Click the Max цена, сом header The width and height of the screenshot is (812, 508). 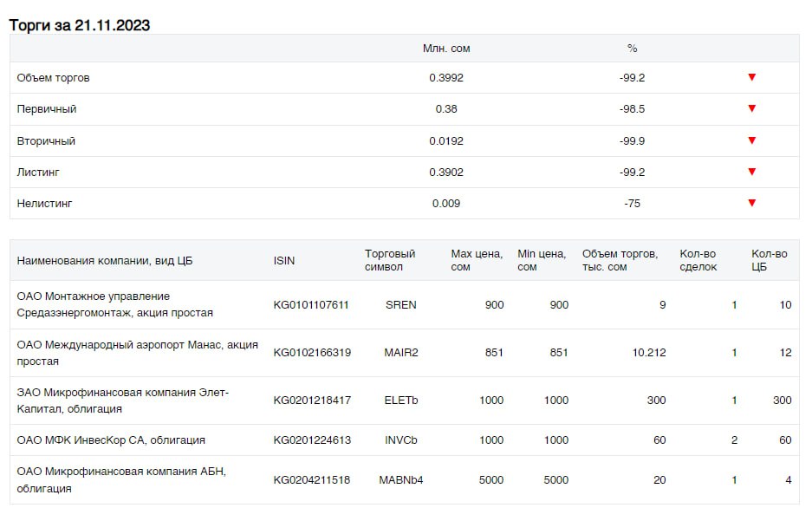click(477, 260)
